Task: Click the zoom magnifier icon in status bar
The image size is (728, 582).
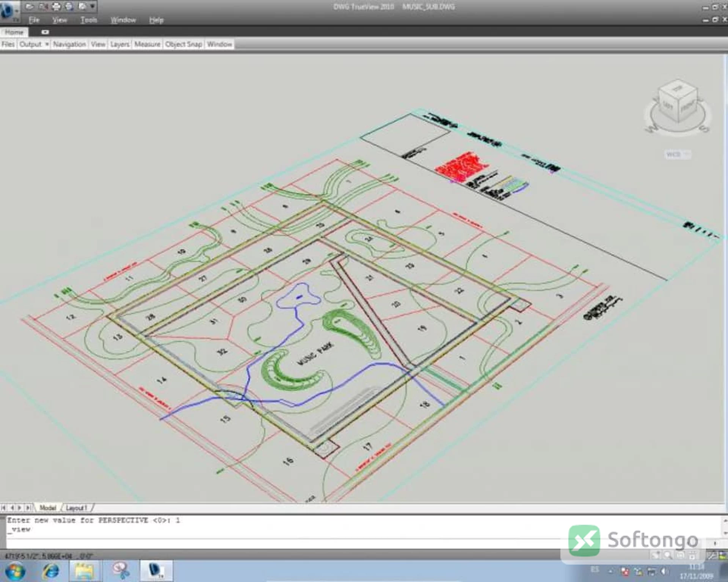Action: (x=668, y=555)
